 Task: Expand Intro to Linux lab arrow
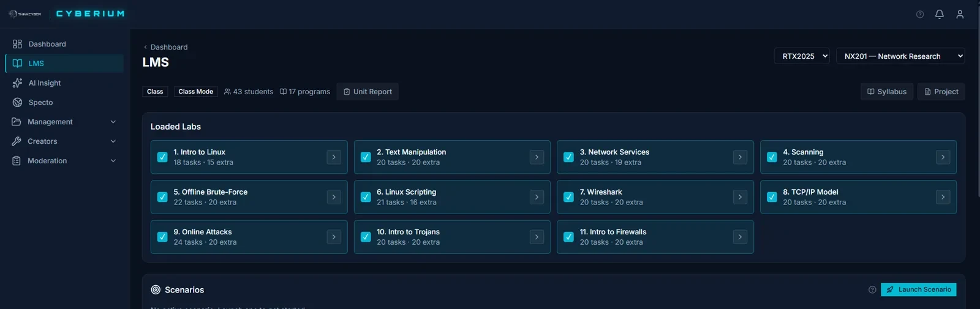(x=334, y=157)
